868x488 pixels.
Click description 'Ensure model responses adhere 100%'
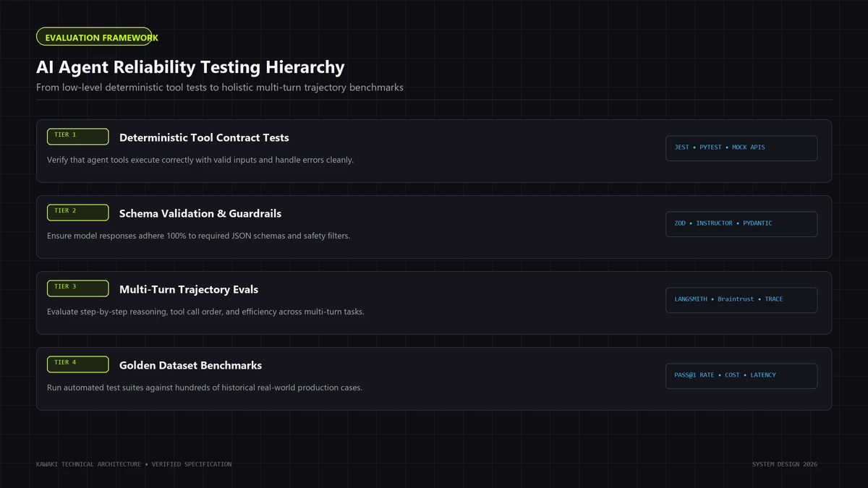(198, 236)
